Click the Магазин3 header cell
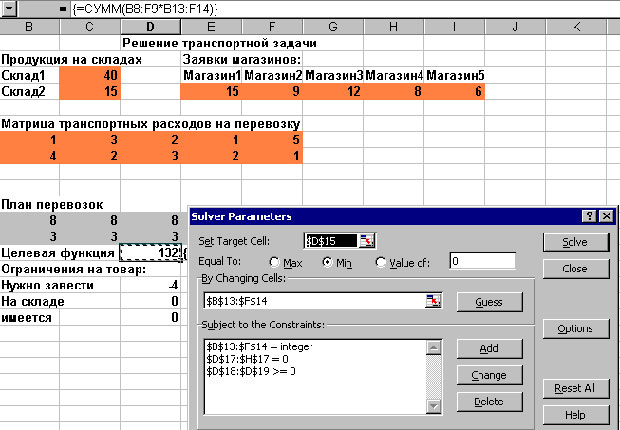The width and height of the screenshot is (620, 430). tap(333, 75)
